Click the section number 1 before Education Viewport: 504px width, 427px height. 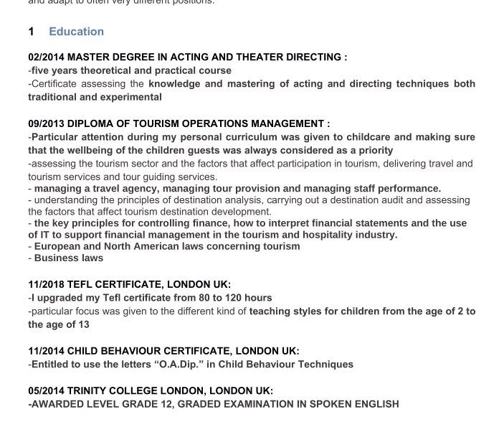(x=32, y=32)
